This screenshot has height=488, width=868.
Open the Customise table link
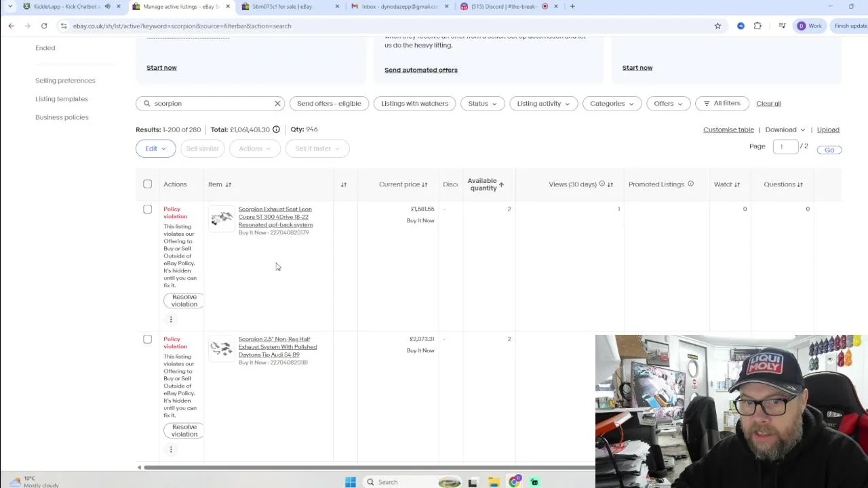(x=728, y=129)
